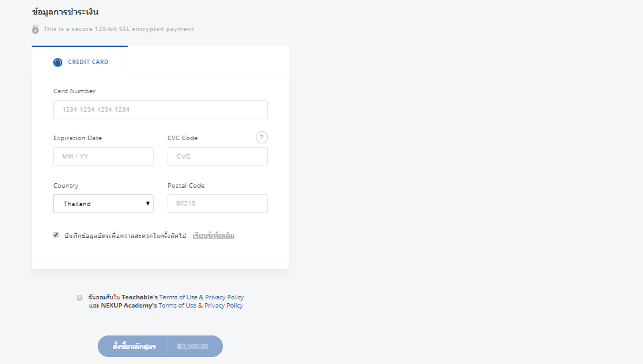Click the empty tab area beside CREDIT CARD
This screenshot has width=643, height=364.
coord(208,60)
